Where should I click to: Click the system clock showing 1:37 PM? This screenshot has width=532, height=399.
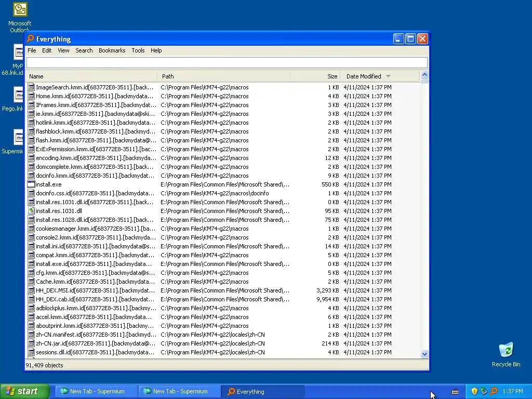pyautogui.click(x=513, y=391)
